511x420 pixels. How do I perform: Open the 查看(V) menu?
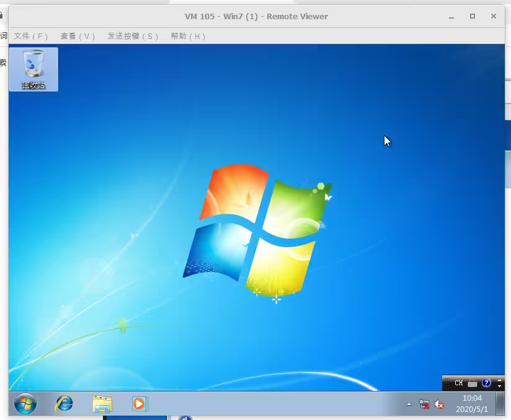[x=78, y=36]
